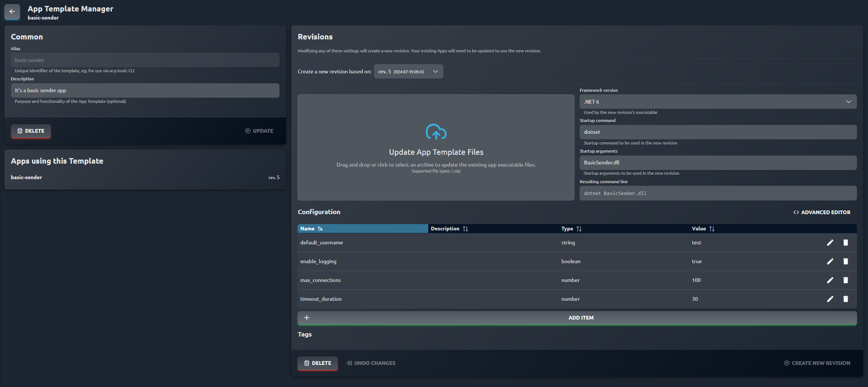Edit the default_username configuration item

click(830, 243)
